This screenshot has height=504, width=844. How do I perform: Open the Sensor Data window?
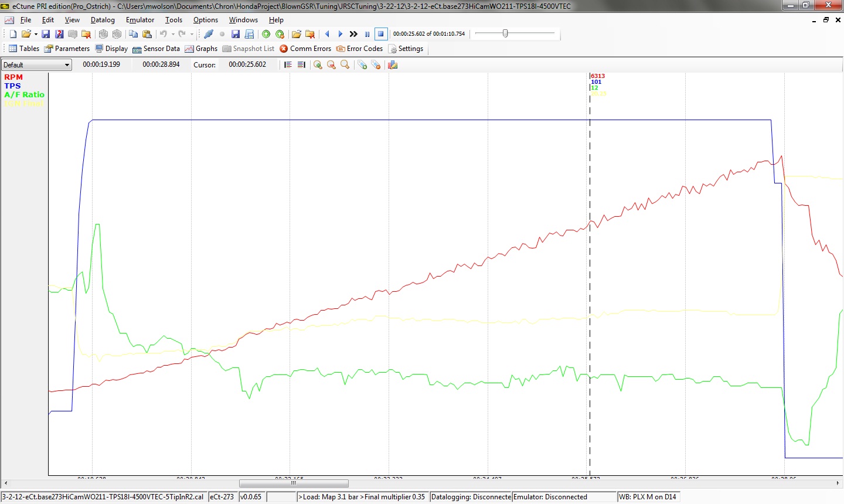pyautogui.click(x=156, y=49)
